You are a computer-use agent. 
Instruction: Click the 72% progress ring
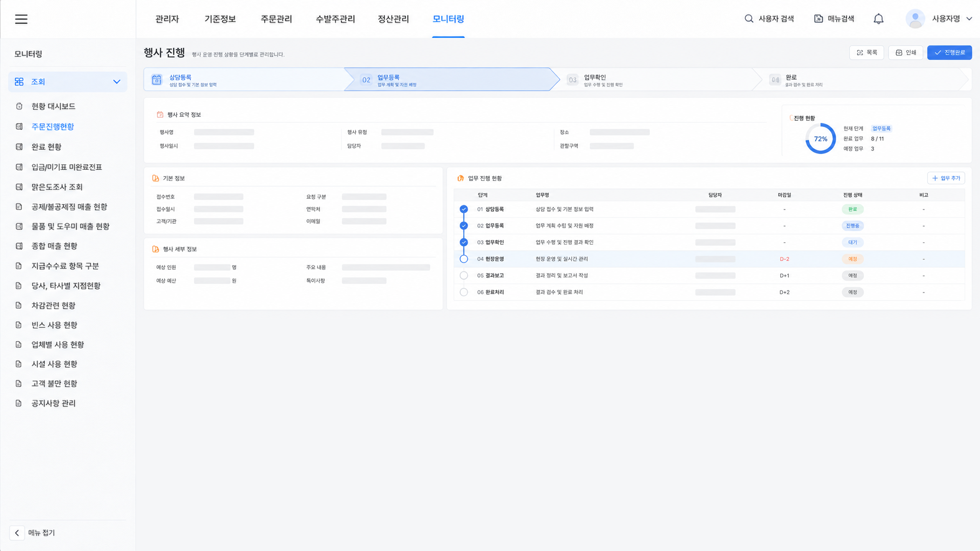coord(820,139)
